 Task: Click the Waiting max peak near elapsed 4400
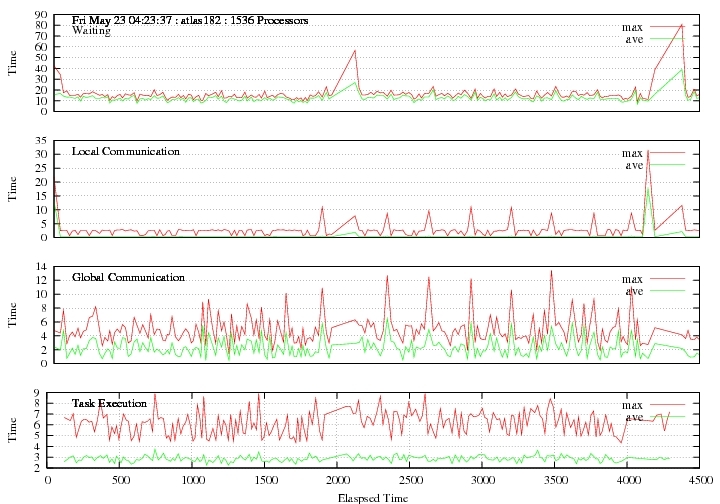(x=681, y=25)
